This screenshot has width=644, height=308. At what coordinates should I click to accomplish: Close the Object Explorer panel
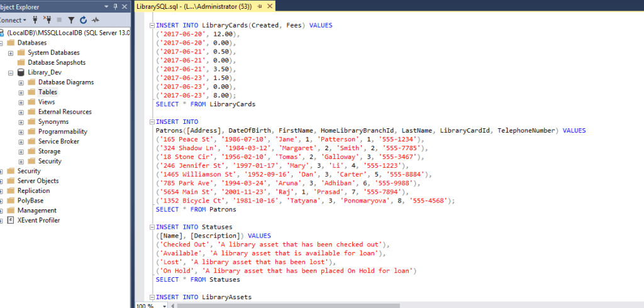point(124,6)
